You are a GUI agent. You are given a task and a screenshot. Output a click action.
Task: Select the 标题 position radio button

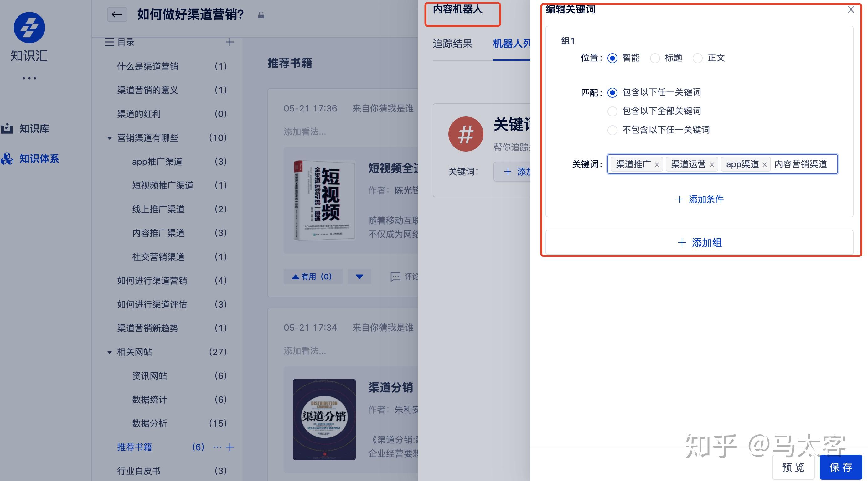[655, 58]
